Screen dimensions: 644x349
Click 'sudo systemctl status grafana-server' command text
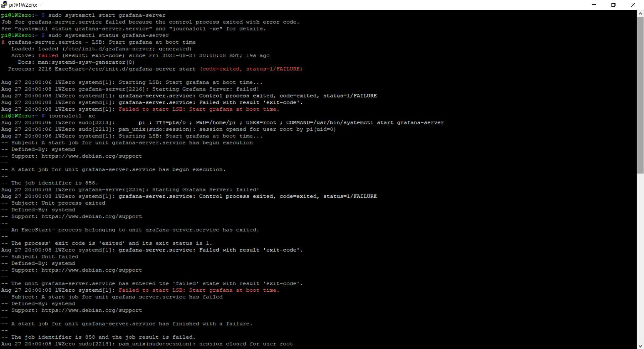[x=108, y=35]
